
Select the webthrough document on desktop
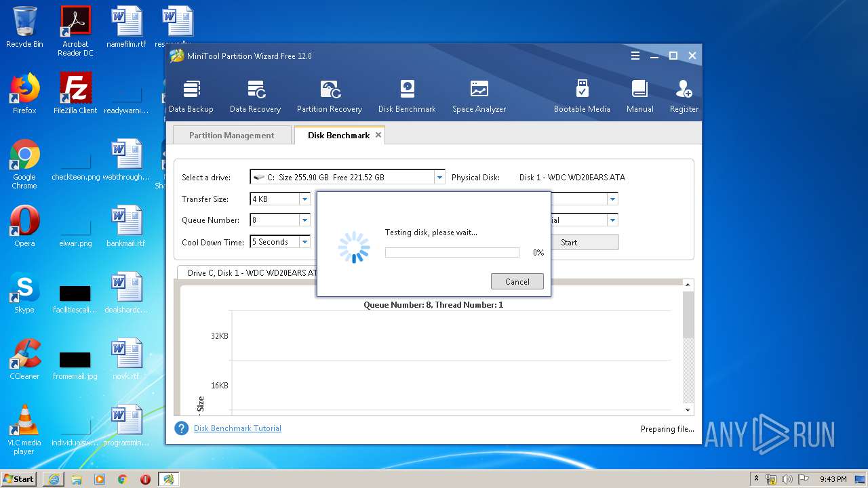126,160
